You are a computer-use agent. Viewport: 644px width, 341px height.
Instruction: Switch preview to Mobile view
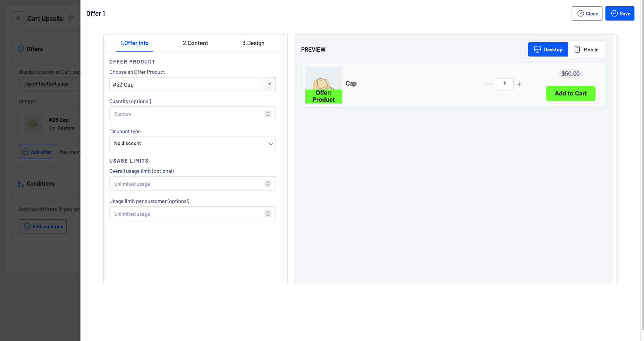pos(586,50)
